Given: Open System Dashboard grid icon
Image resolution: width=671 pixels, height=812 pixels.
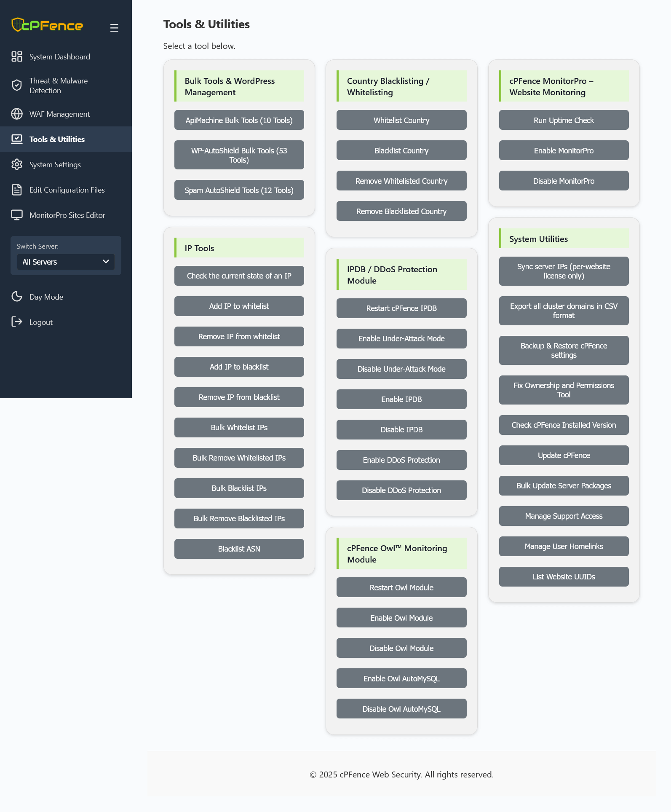Looking at the screenshot, I should (x=17, y=56).
